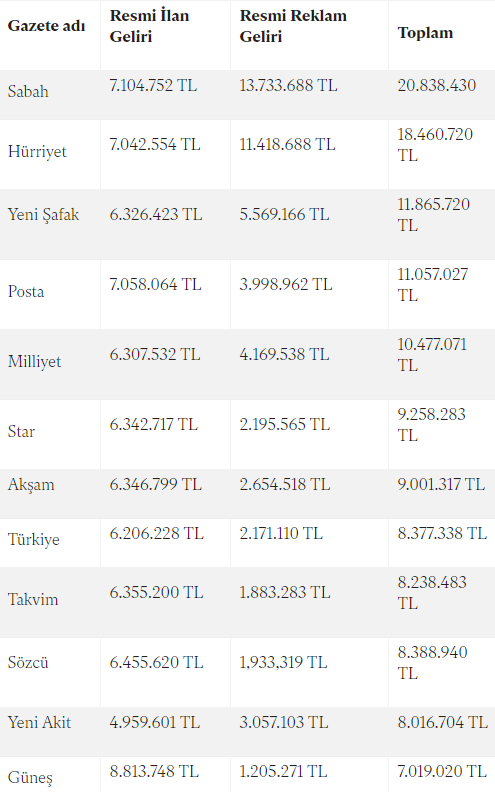Select Yeni Şafak in the first column
This screenshot has width=495, height=792.
coord(43,214)
